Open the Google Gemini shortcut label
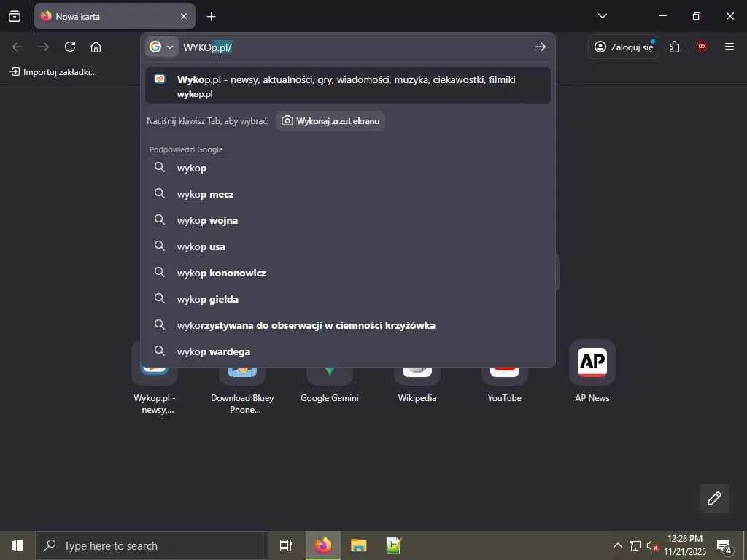 tap(330, 398)
